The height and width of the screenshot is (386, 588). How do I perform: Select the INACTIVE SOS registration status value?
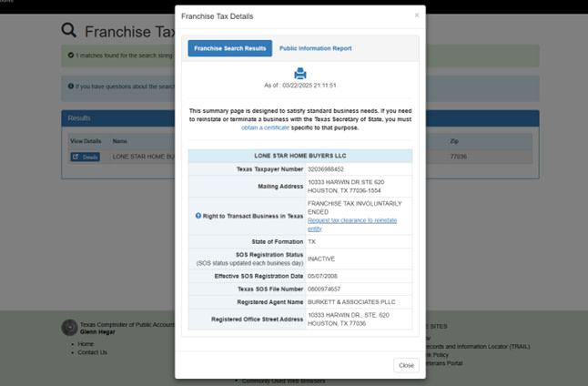tap(321, 259)
